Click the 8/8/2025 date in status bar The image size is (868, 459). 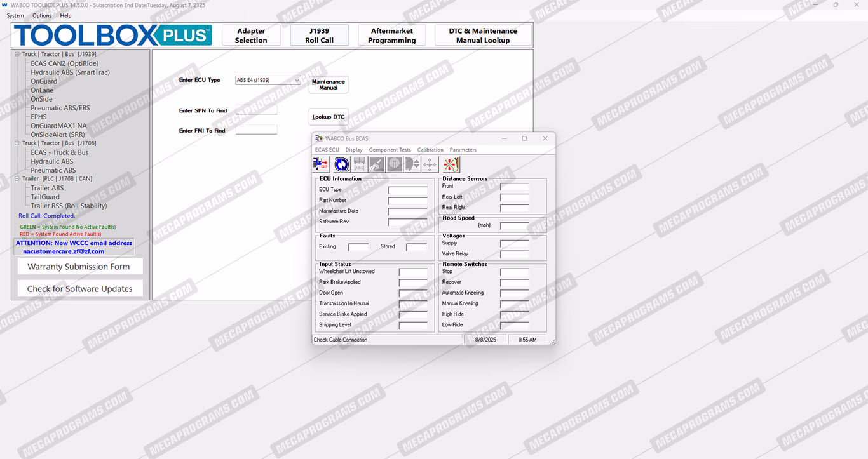click(x=485, y=340)
